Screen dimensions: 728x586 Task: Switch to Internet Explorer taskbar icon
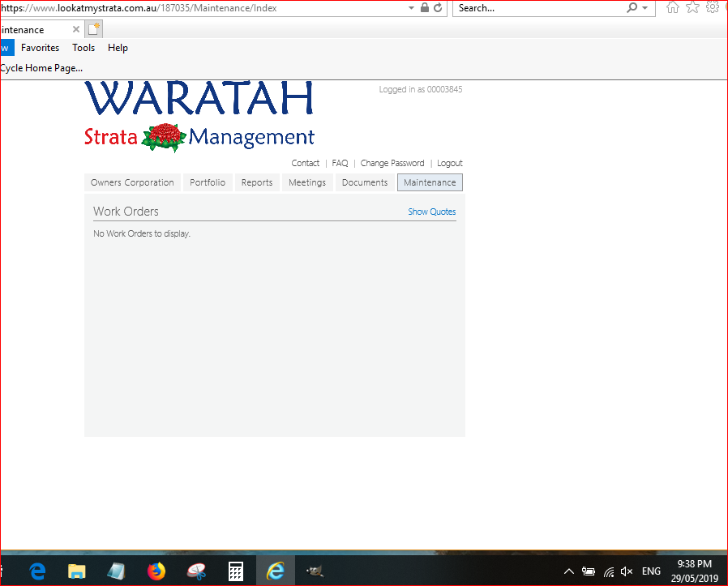pos(276,571)
